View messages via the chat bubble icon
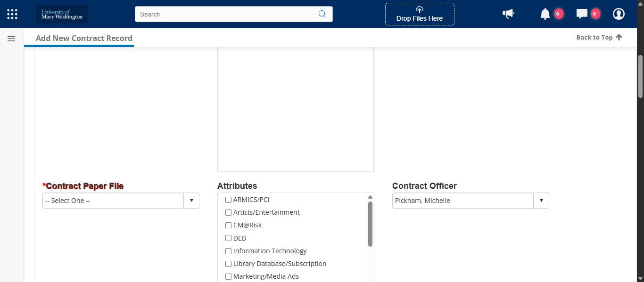 582,14
